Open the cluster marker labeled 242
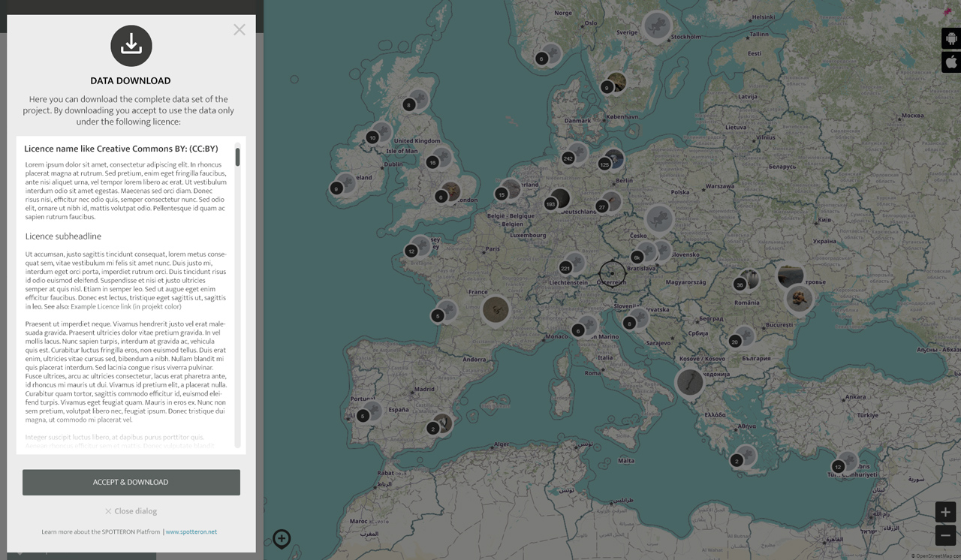Viewport: 961px width, 560px height. coord(568,158)
